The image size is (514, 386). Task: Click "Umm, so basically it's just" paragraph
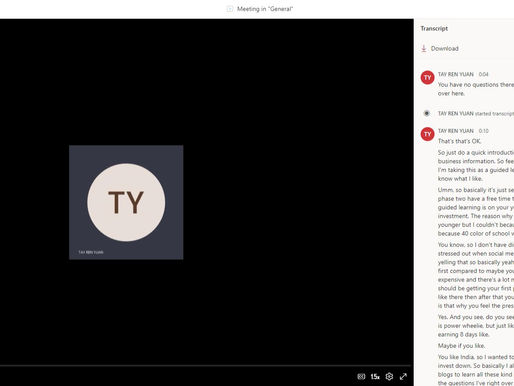click(476, 212)
